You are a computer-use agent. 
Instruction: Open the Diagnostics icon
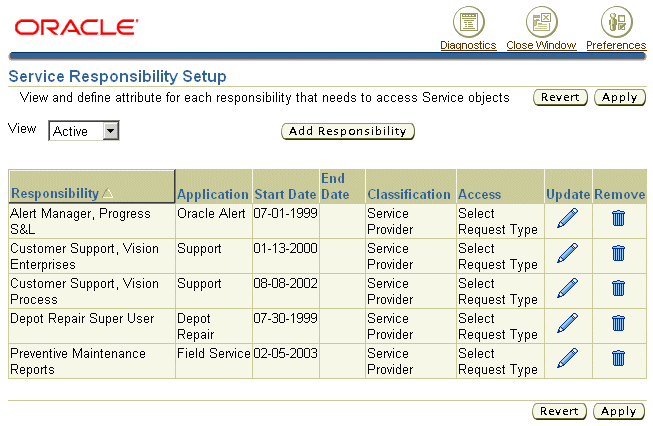(x=469, y=22)
